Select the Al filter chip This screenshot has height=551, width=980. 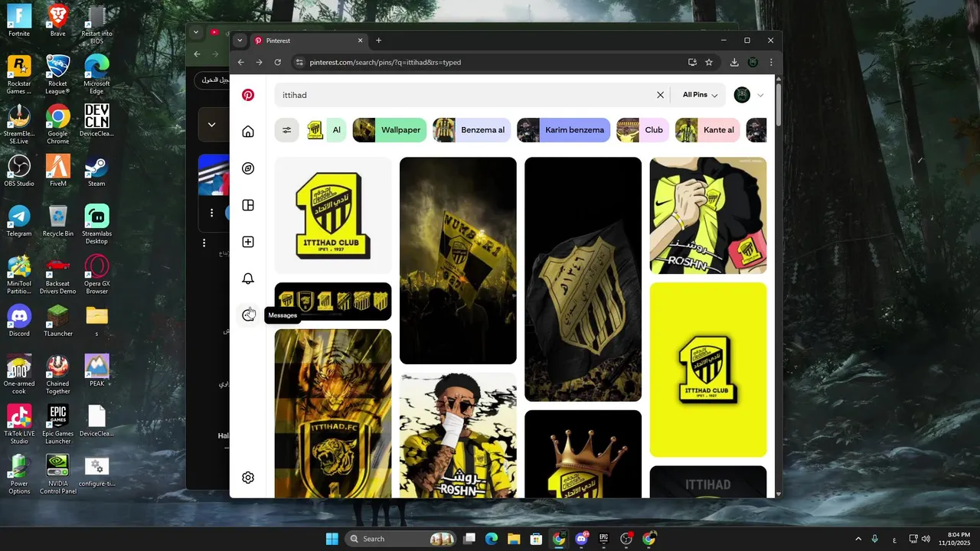click(x=326, y=130)
